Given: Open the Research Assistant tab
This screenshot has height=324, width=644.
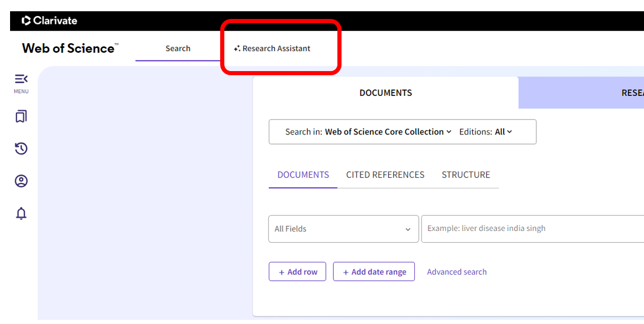Looking at the screenshot, I should coord(272,48).
